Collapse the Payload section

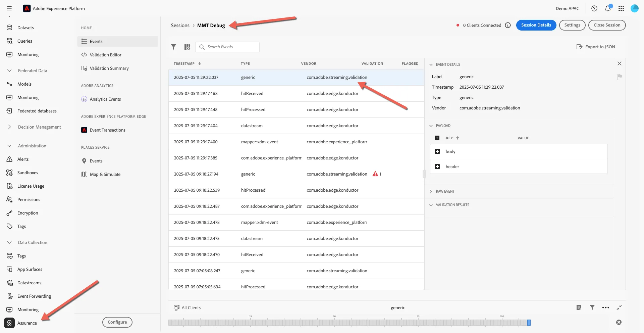pos(431,126)
